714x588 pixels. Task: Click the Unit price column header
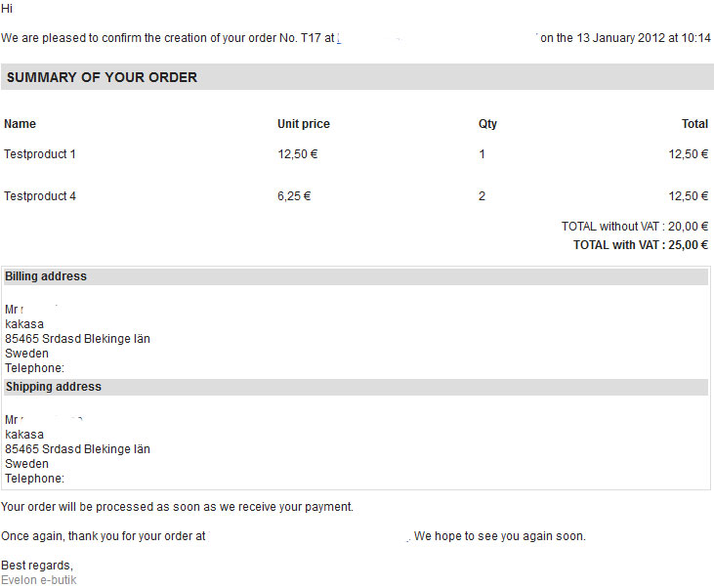[304, 124]
